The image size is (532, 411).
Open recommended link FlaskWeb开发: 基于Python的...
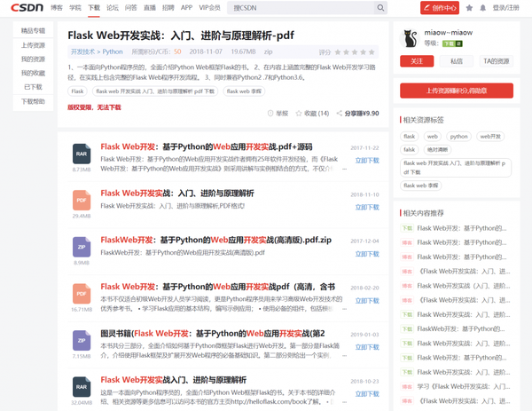[x=461, y=328]
